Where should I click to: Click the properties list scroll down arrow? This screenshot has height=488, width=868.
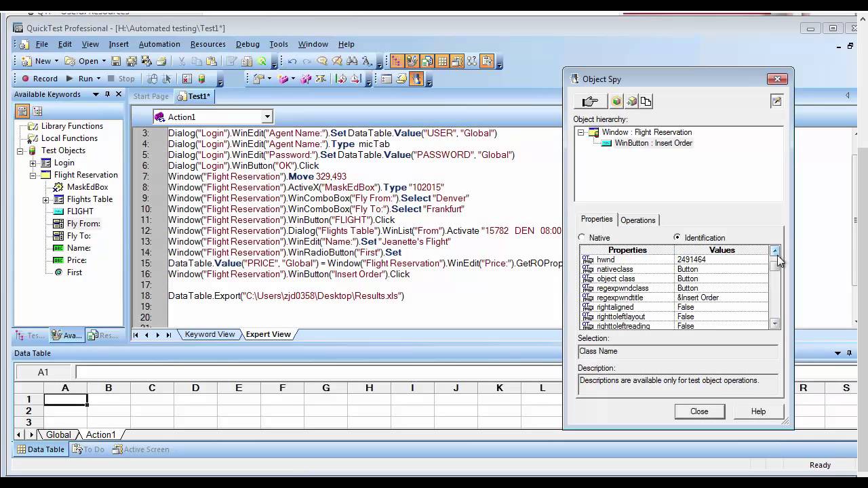coord(775,324)
